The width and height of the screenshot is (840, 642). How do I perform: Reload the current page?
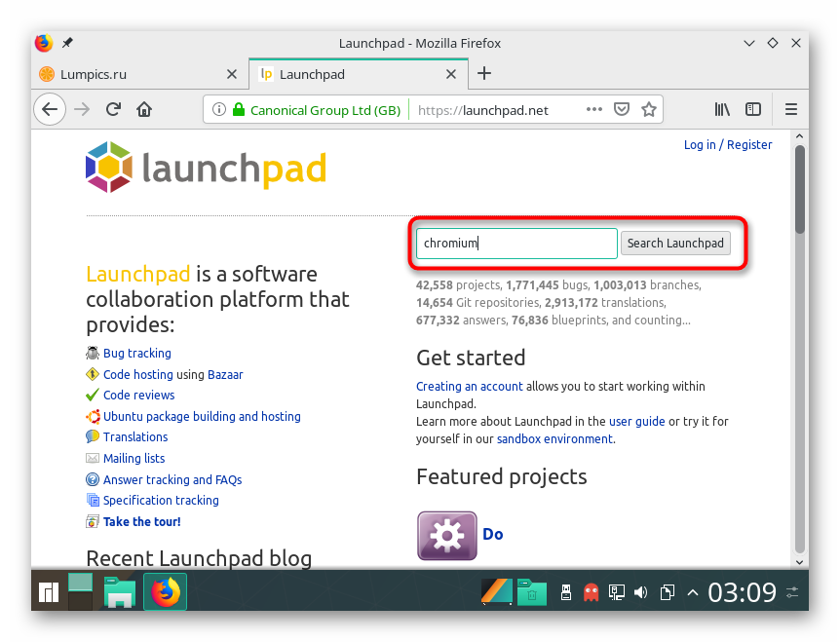coord(113,110)
